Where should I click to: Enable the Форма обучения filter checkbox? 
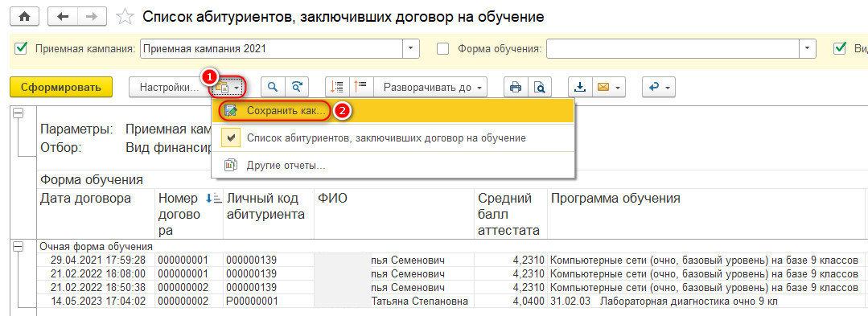point(443,49)
